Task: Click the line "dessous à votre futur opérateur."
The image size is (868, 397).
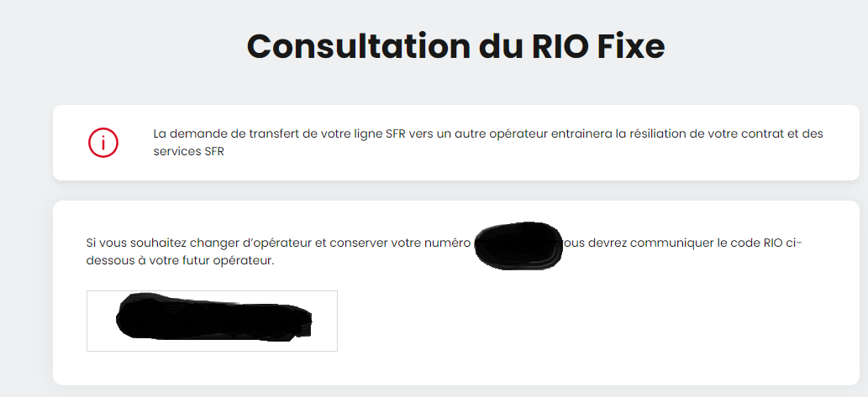Action: click(x=181, y=261)
